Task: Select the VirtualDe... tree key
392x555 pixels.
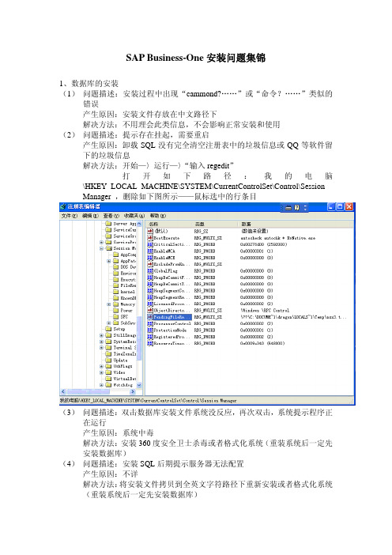Action: (125, 379)
